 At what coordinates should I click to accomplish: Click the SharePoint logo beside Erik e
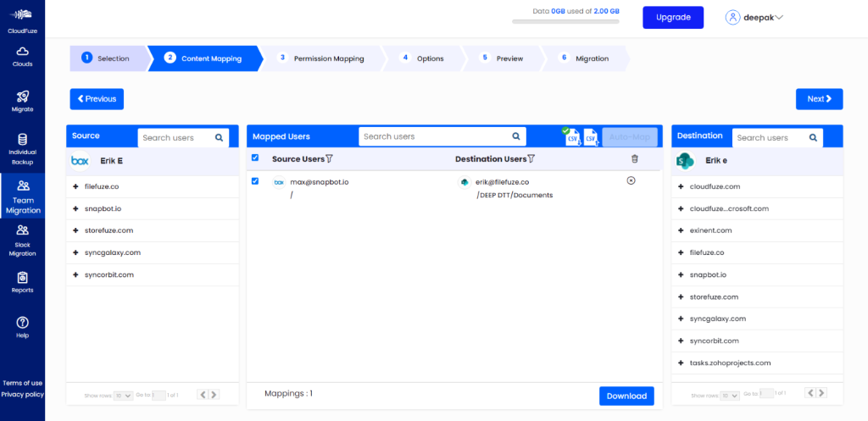point(685,161)
